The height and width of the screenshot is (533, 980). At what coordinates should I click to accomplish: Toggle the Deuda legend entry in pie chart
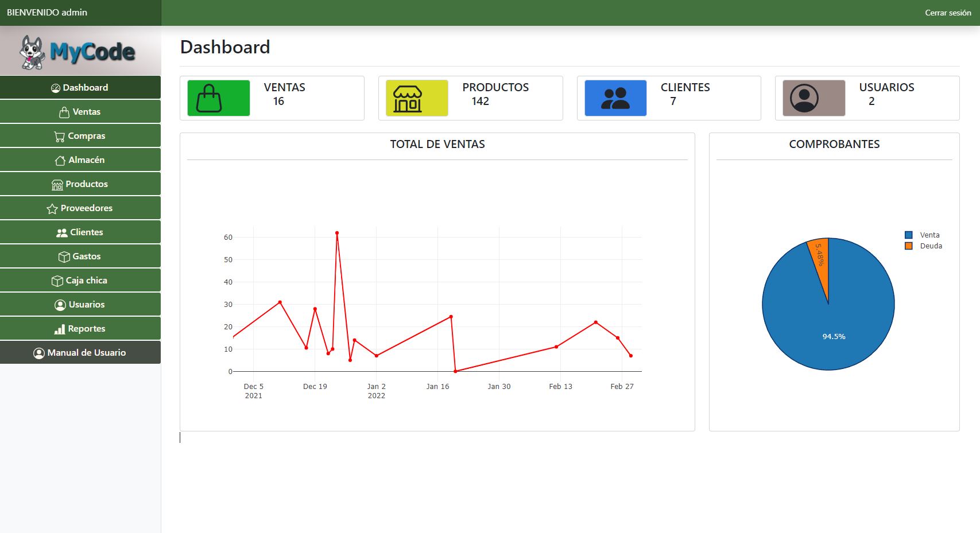click(x=924, y=246)
